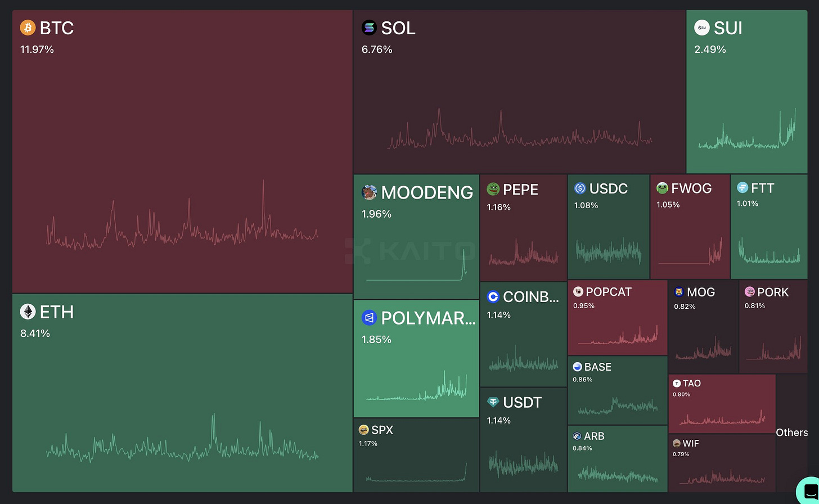Viewport: 819px width, 504px height.
Task: Click the BTC 11.97% mindshare value
Action: tap(37, 49)
